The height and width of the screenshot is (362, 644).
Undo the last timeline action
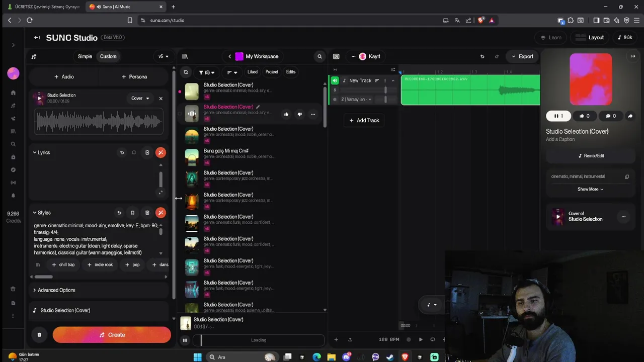pos(482,56)
